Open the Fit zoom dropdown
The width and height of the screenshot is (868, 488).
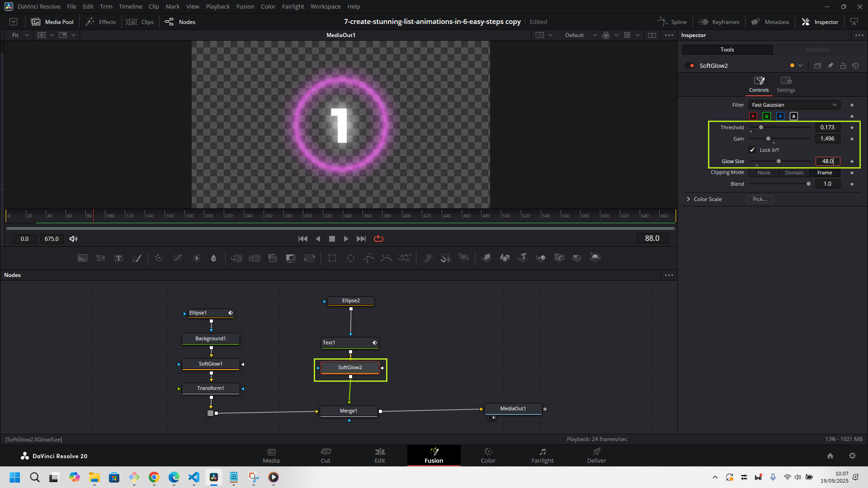tap(20, 35)
